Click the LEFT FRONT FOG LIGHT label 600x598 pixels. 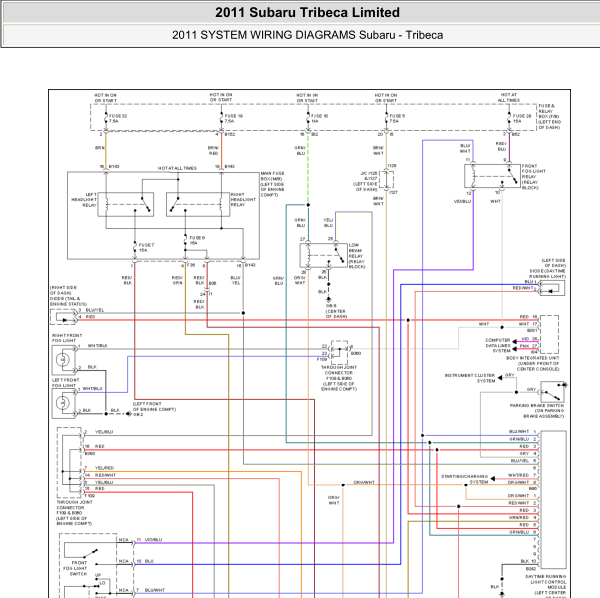pos(66,383)
